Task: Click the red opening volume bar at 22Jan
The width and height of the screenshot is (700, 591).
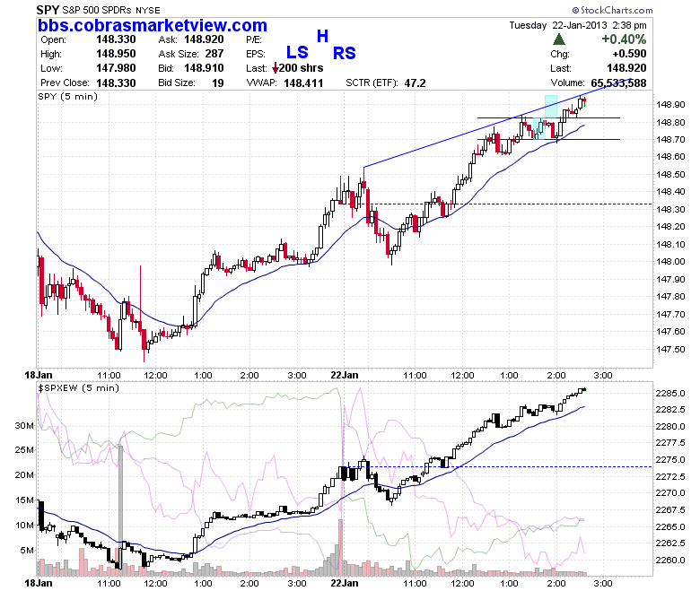Action: [x=341, y=547]
